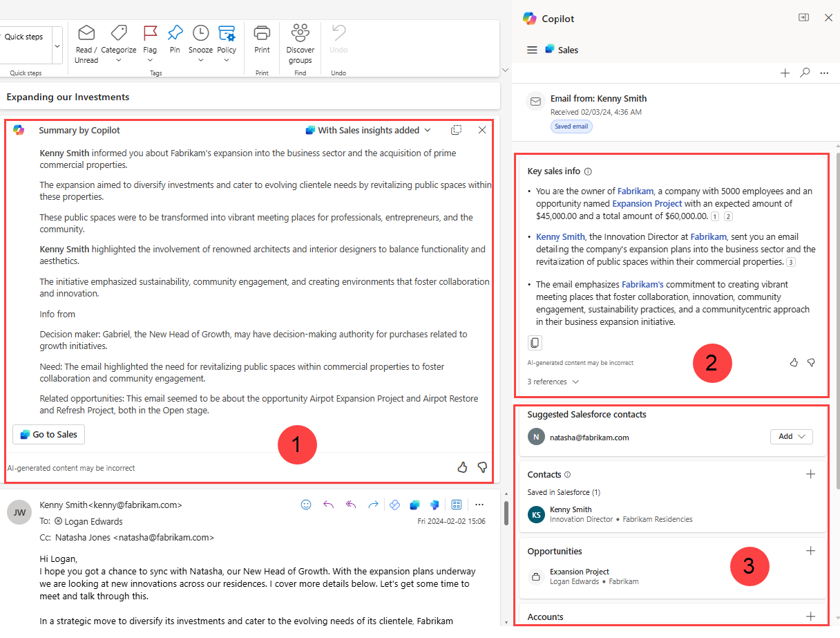Close the Summary by Copilot card
840x638 pixels.
click(482, 130)
